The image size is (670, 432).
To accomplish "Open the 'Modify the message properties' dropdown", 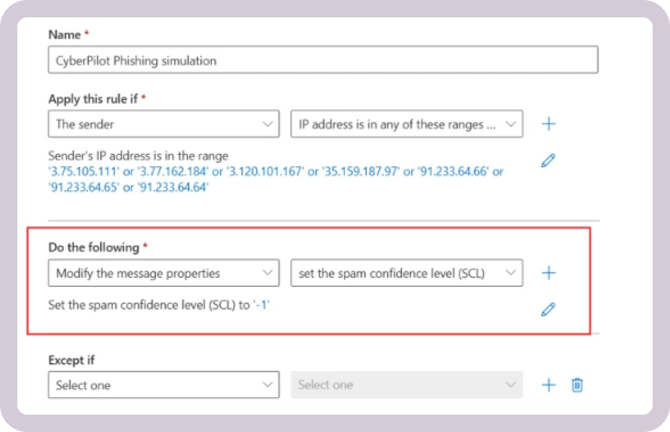I will tap(164, 272).
